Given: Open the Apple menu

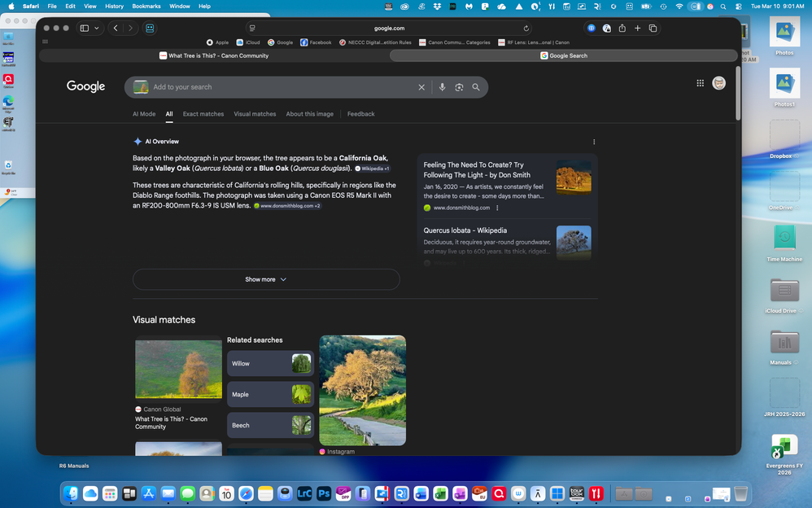Looking at the screenshot, I should [11, 7].
